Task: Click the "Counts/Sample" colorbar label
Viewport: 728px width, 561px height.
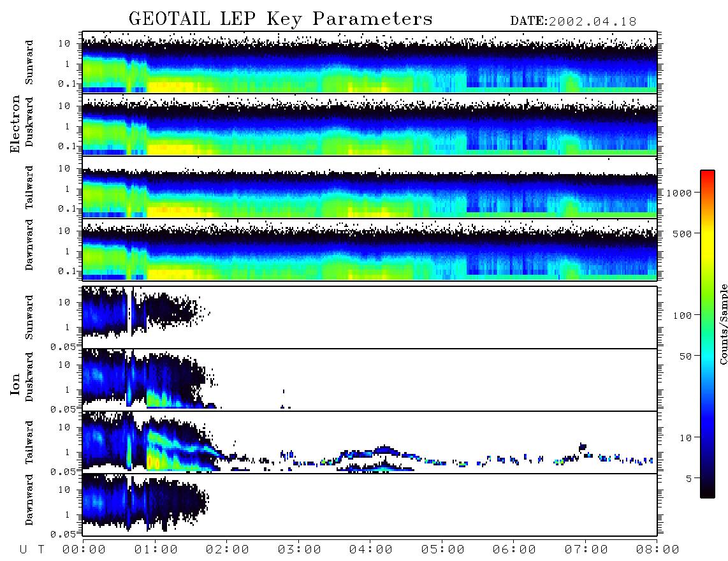Action: (x=723, y=324)
